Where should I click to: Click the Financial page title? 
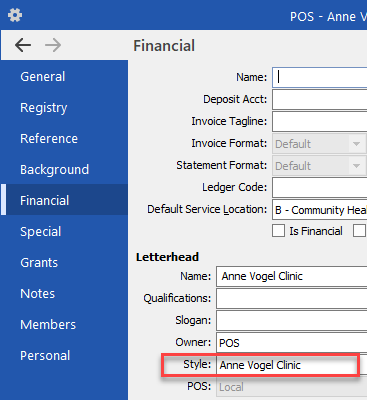click(x=164, y=46)
